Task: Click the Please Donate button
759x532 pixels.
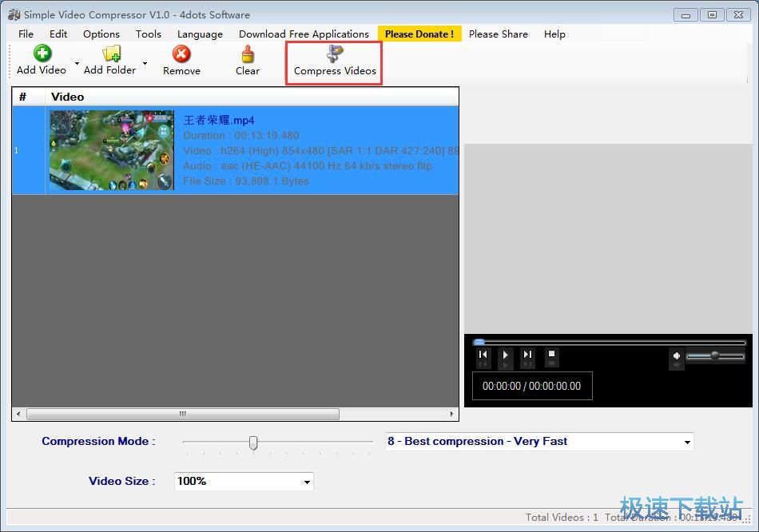Action: [x=419, y=34]
